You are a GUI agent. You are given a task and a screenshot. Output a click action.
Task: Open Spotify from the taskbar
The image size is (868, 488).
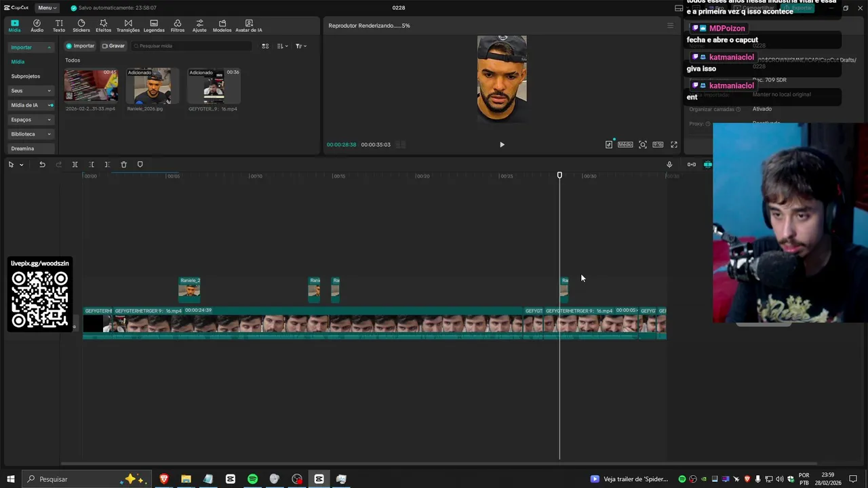click(252, 479)
